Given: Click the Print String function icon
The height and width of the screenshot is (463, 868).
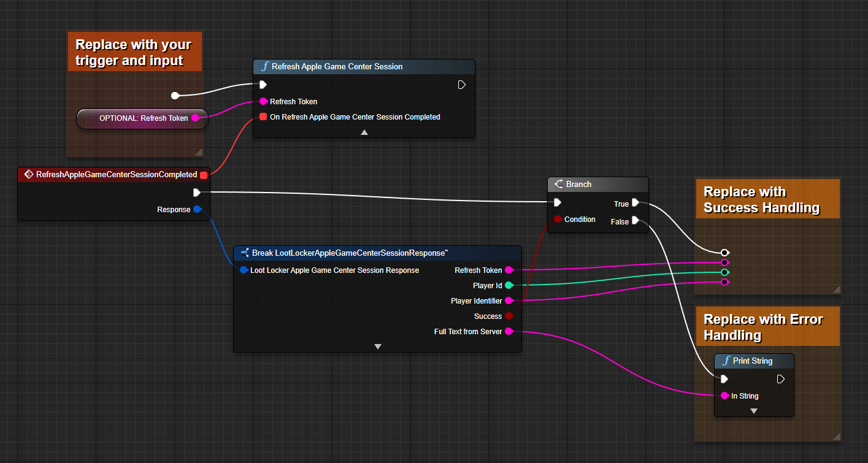Looking at the screenshot, I should pos(726,361).
